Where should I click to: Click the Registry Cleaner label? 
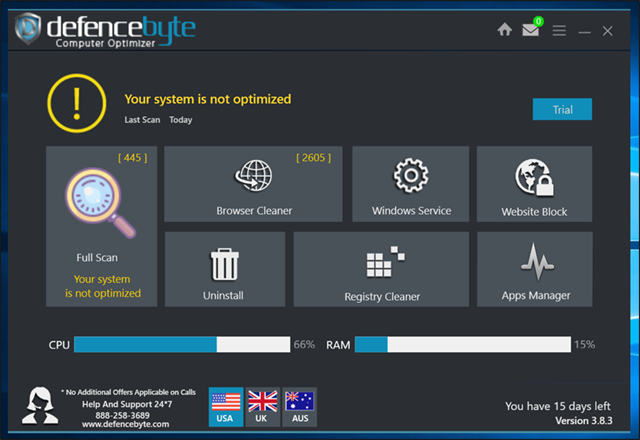(x=382, y=297)
